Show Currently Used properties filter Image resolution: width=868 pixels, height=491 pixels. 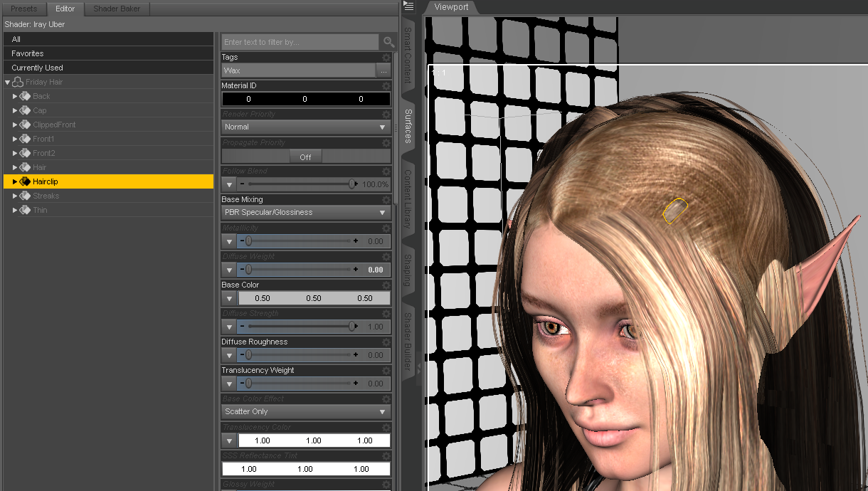108,68
